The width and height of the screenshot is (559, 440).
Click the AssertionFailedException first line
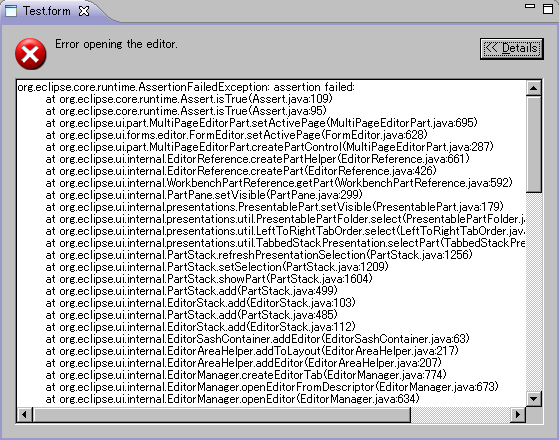coord(186,87)
